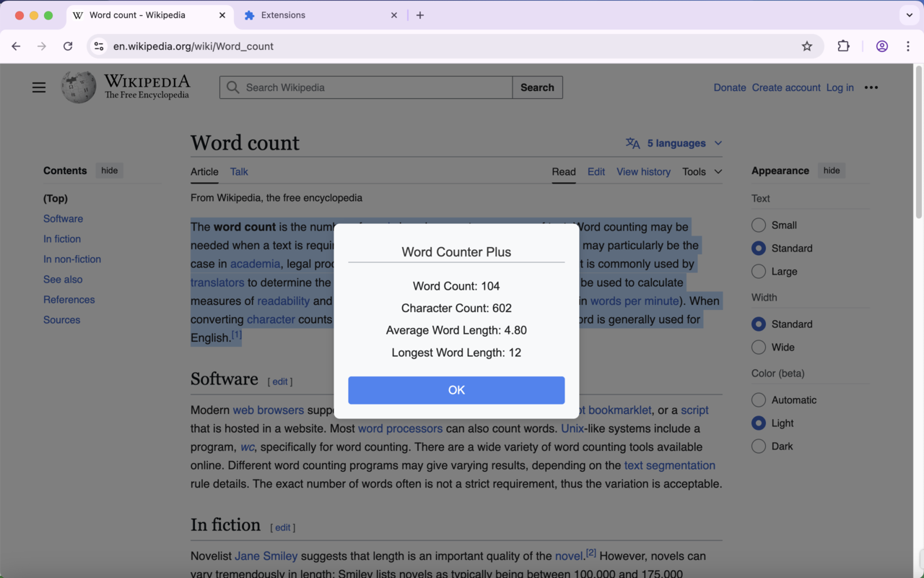Open the Wikipedia hamburger menu
Viewport: 924px width, 578px height.
(38, 87)
